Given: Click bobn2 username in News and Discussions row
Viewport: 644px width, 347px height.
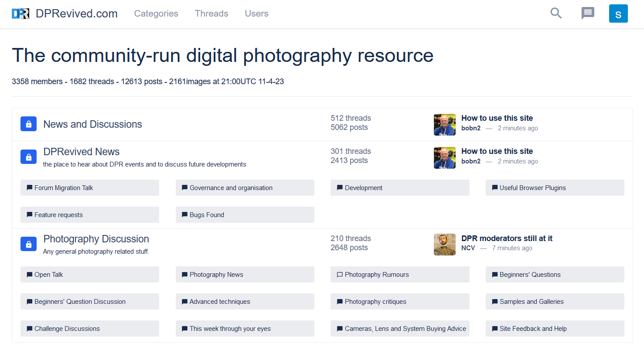Looking at the screenshot, I should click(x=471, y=128).
